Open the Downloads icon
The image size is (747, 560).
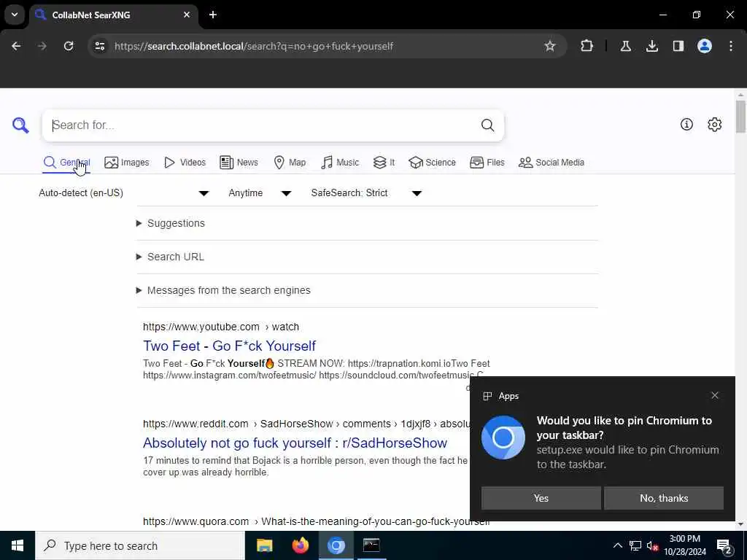pyautogui.click(x=652, y=46)
